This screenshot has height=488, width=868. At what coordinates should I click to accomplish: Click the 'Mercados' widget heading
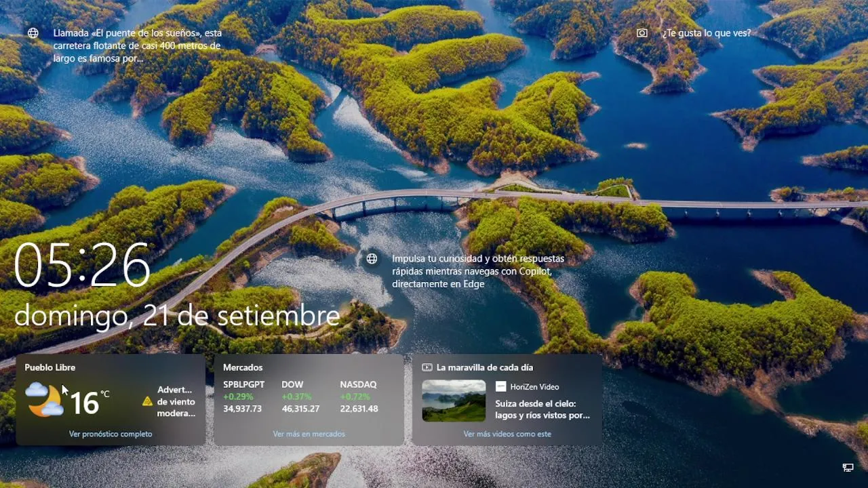click(x=243, y=367)
